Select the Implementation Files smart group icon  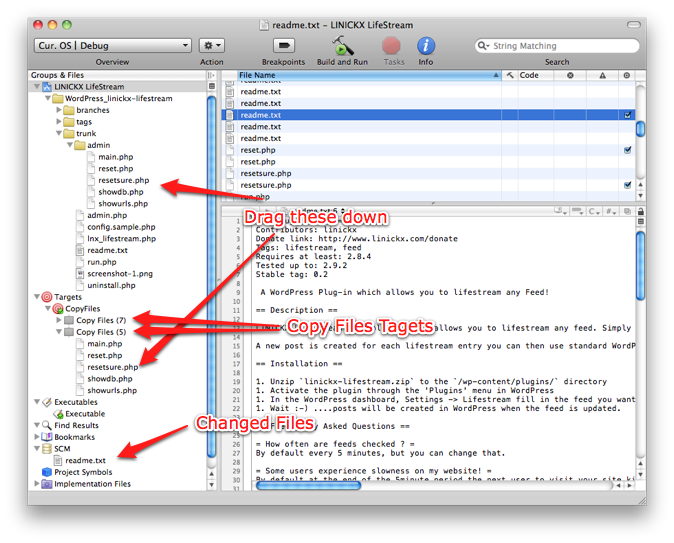47,484
